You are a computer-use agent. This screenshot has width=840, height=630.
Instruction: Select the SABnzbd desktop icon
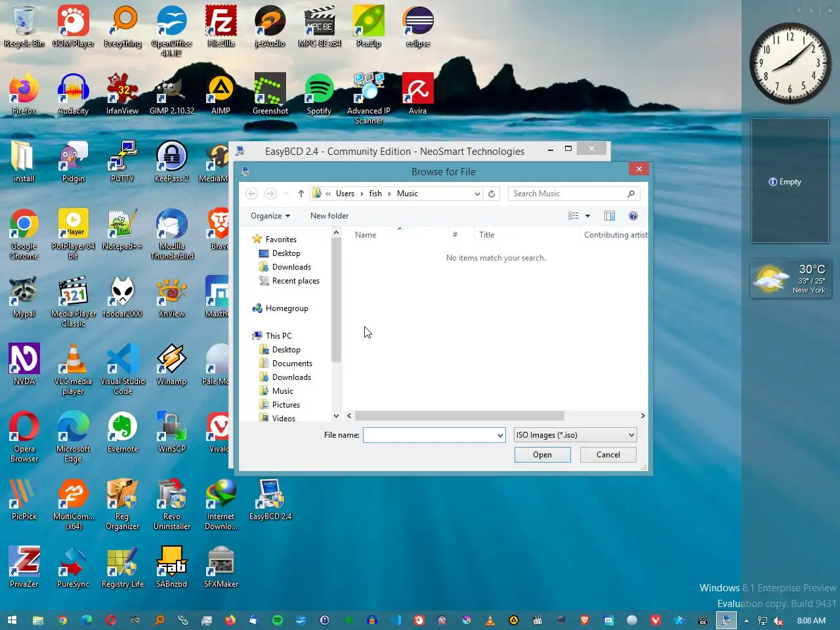[172, 568]
